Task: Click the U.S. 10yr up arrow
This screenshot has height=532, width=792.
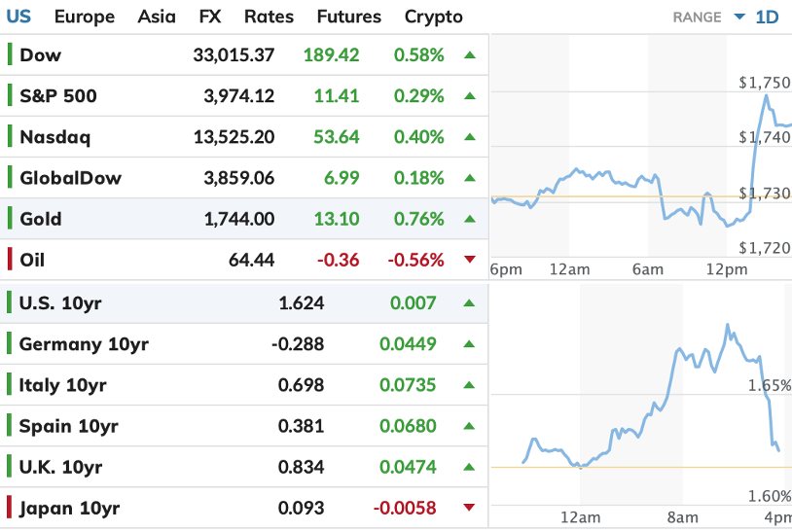Action: (470, 303)
